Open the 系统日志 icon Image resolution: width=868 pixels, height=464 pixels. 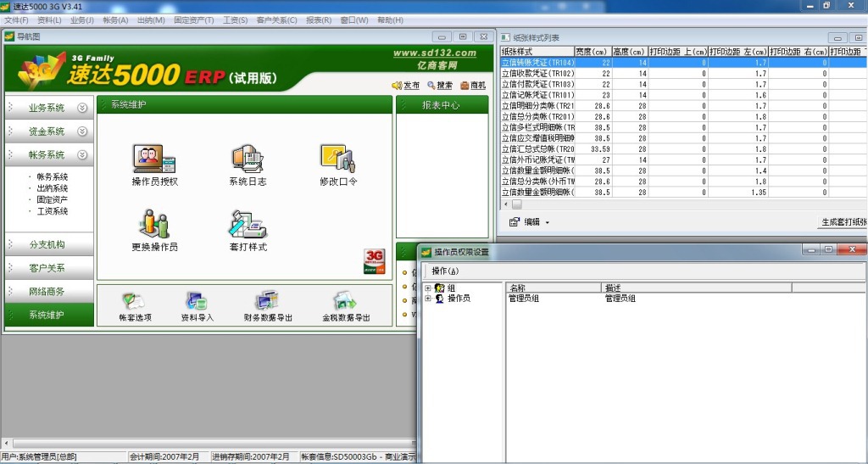tap(247, 159)
